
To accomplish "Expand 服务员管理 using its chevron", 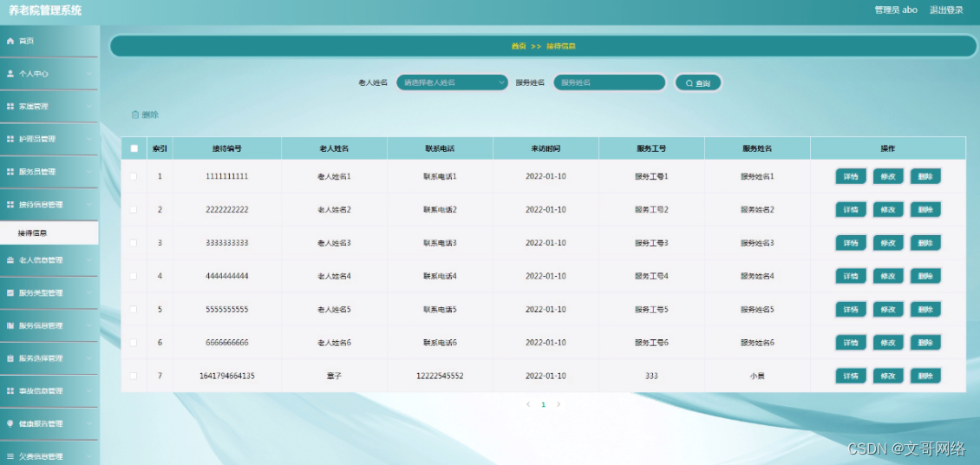I will click(89, 172).
